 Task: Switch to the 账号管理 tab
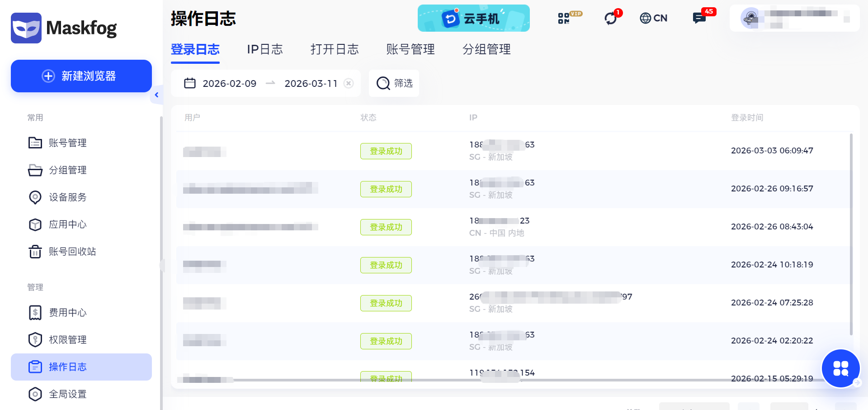[x=410, y=49]
